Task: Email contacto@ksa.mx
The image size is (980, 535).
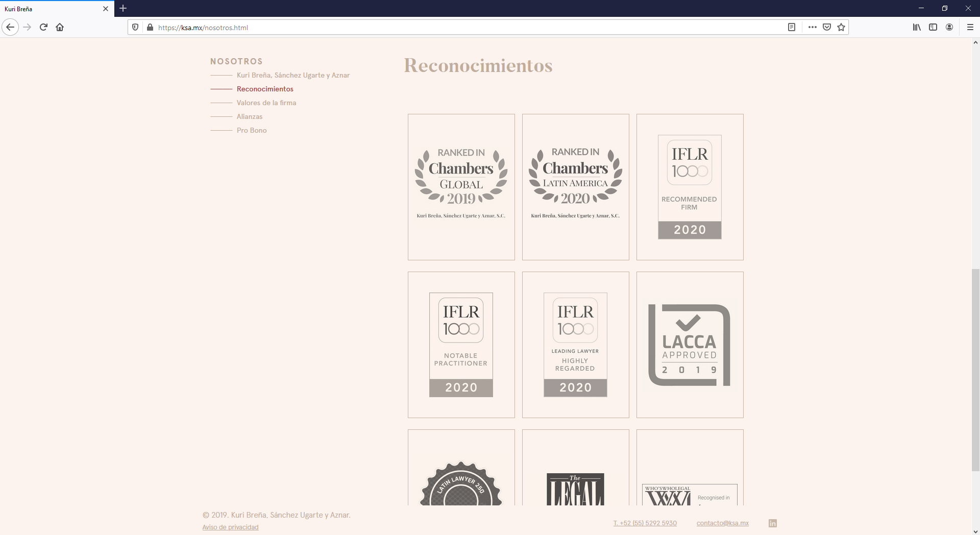Action: coord(723,523)
